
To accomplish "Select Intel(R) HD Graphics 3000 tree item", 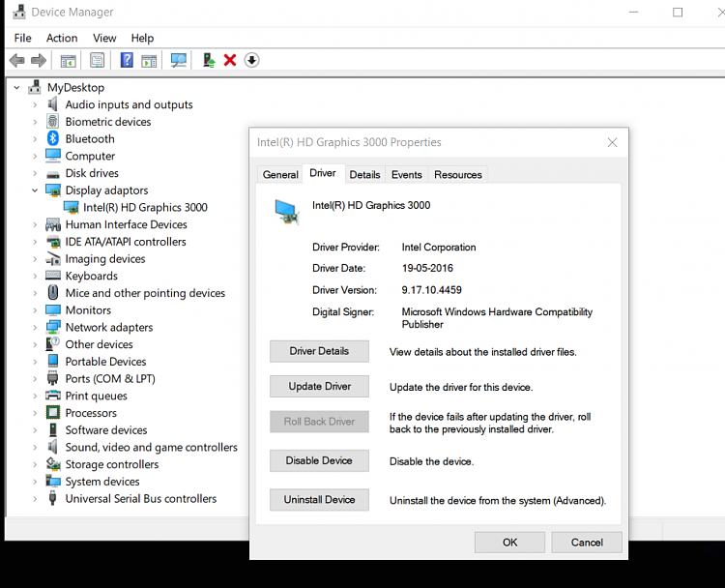I will click(145, 207).
